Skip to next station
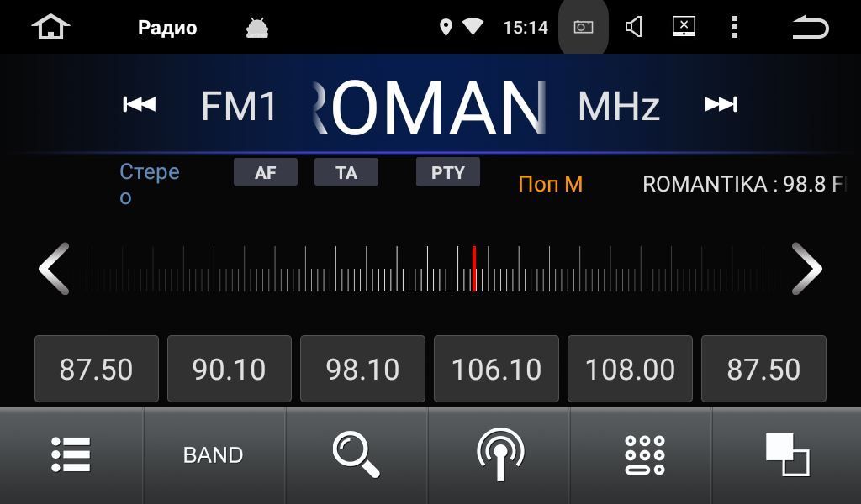Screen dimensions: 861x504 (x=721, y=104)
